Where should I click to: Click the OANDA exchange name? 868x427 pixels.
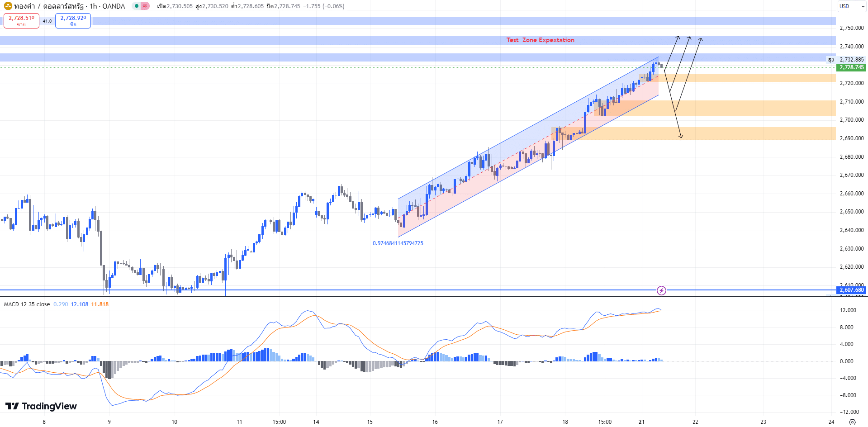(x=113, y=6)
